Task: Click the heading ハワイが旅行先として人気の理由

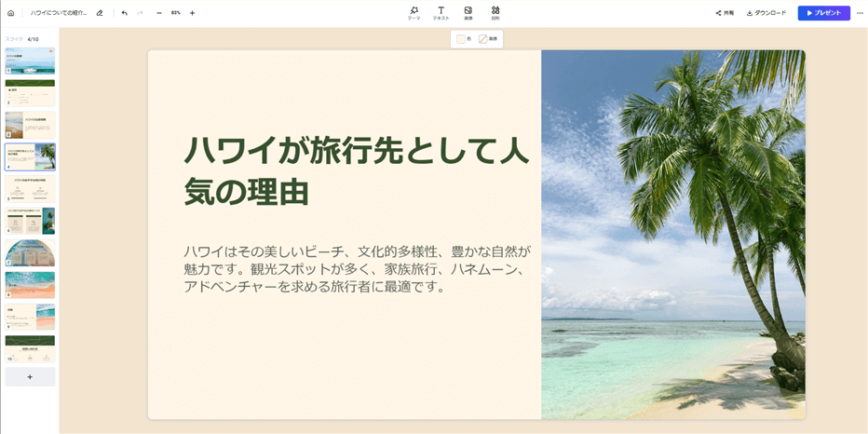Action: point(356,171)
